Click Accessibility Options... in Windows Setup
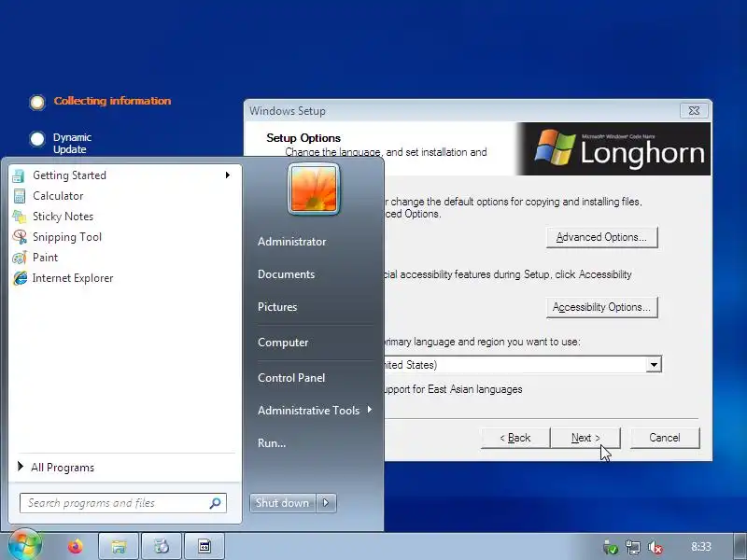Screen dimensions: 747x560 (x=601, y=307)
